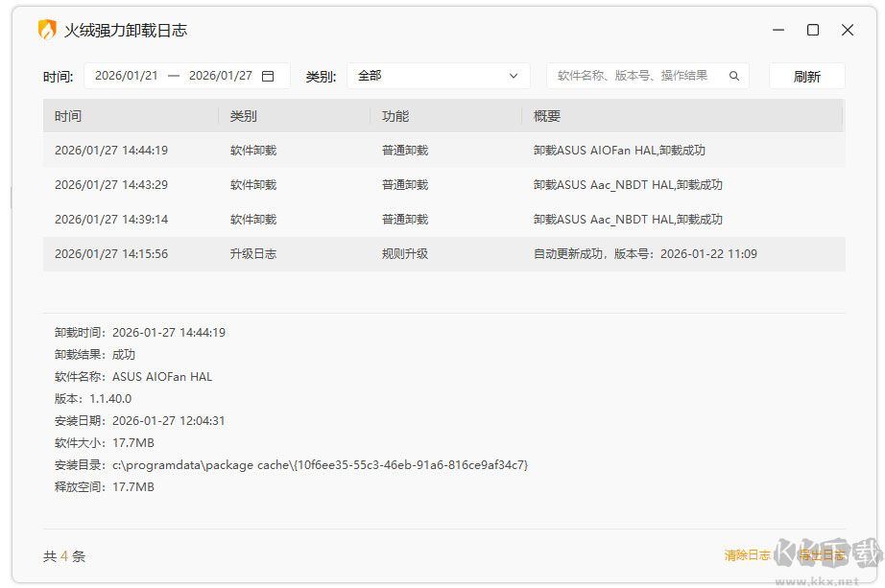This screenshot has height=588, width=885.
Task: Minimize the 火绒强力卸载日志 window
Action: pyautogui.click(x=778, y=30)
